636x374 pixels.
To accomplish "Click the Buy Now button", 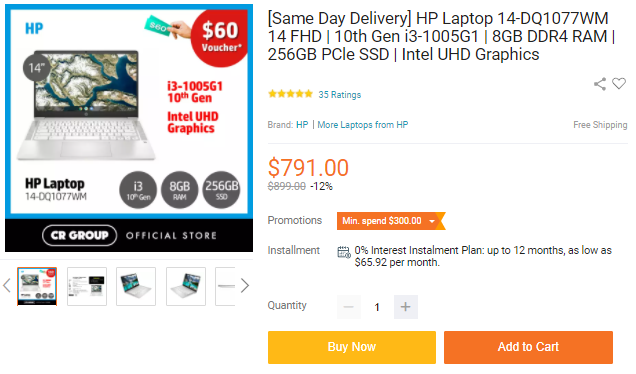I will coord(352,347).
